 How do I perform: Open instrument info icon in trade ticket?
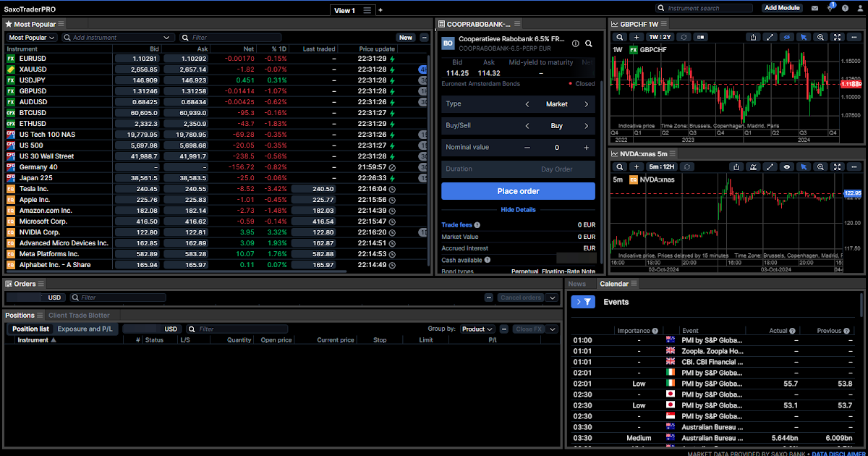(576, 43)
